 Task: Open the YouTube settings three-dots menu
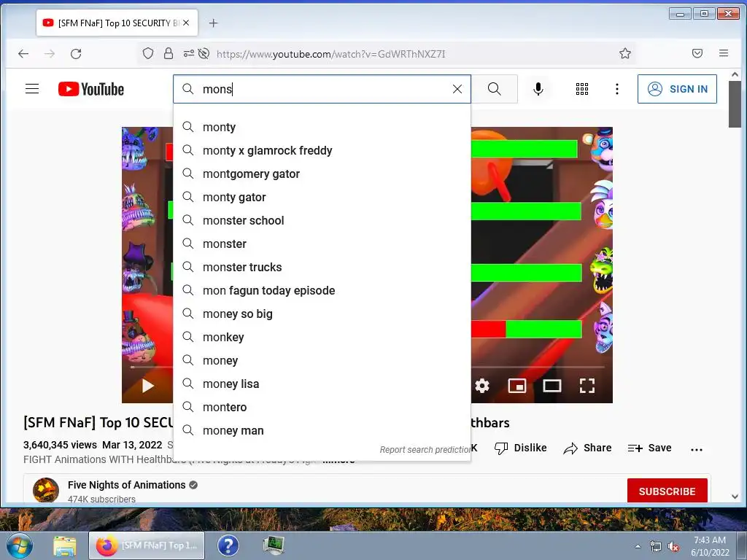click(617, 89)
